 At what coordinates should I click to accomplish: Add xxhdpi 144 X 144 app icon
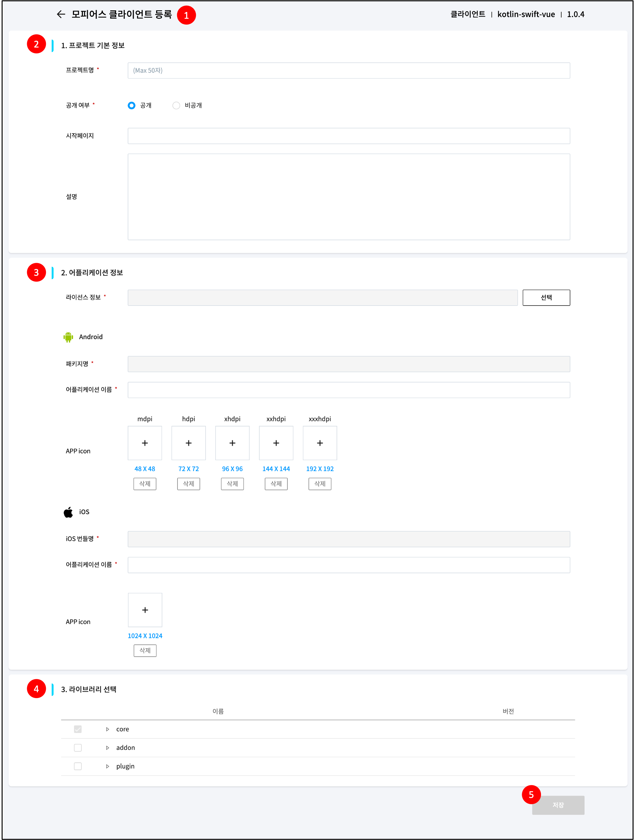(x=276, y=443)
